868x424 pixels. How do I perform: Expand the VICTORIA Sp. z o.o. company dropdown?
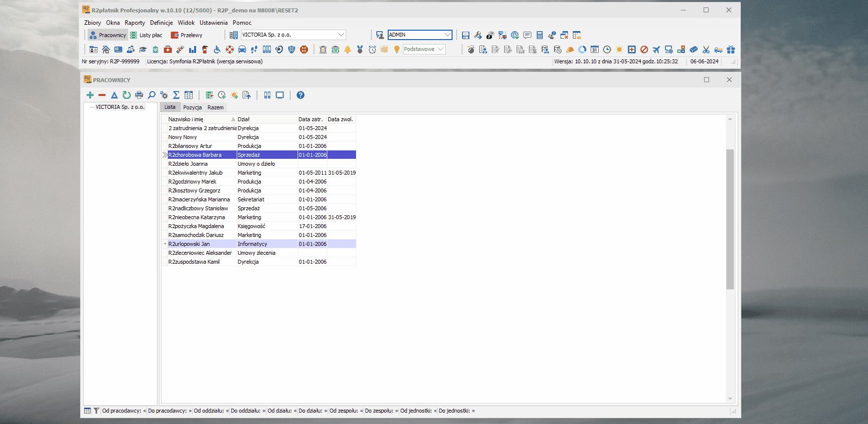click(341, 35)
